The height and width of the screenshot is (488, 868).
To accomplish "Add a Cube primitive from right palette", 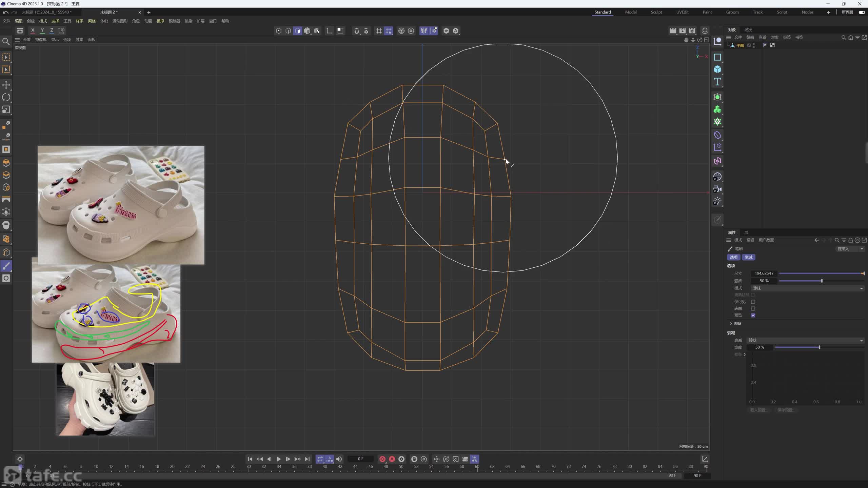I will pyautogui.click(x=717, y=69).
